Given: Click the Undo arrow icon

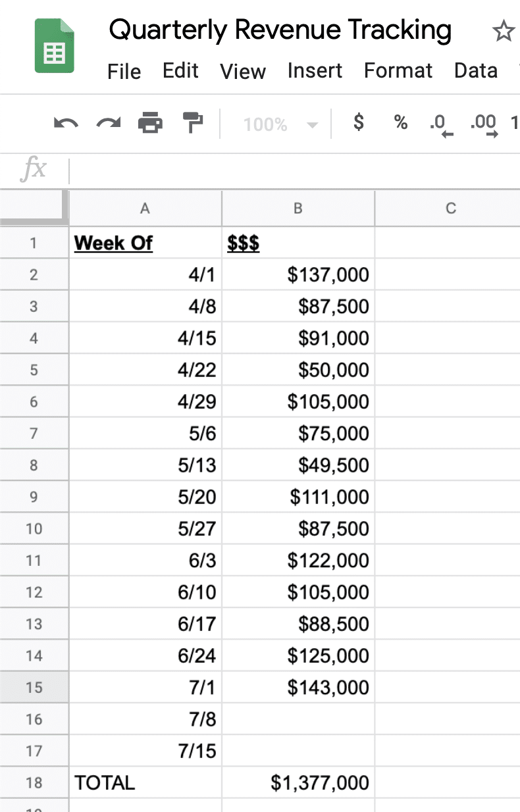Looking at the screenshot, I should coord(66,123).
